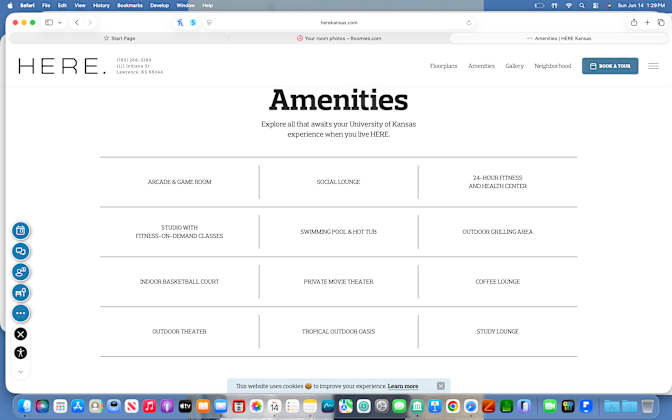Switch to the Start Page tab
The height and width of the screenshot is (420, 672).
coord(119,38)
